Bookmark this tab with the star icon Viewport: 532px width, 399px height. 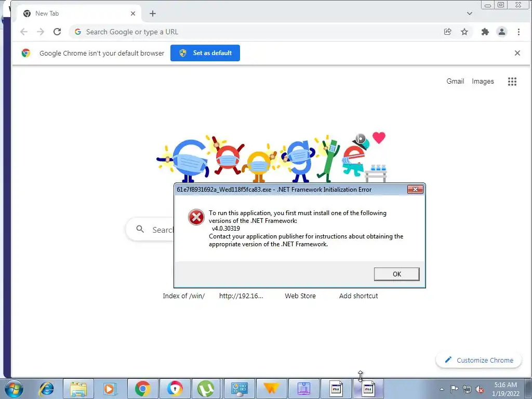click(x=464, y=32)
